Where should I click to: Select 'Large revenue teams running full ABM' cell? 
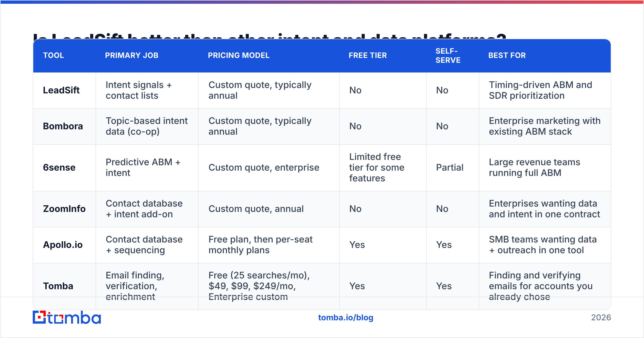click(x=545, y=168)
